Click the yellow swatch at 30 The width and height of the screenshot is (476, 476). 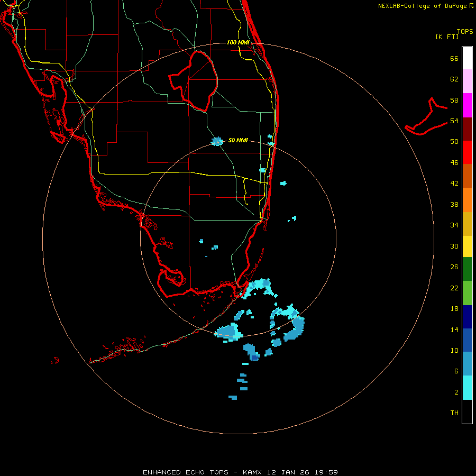[467, 246]
